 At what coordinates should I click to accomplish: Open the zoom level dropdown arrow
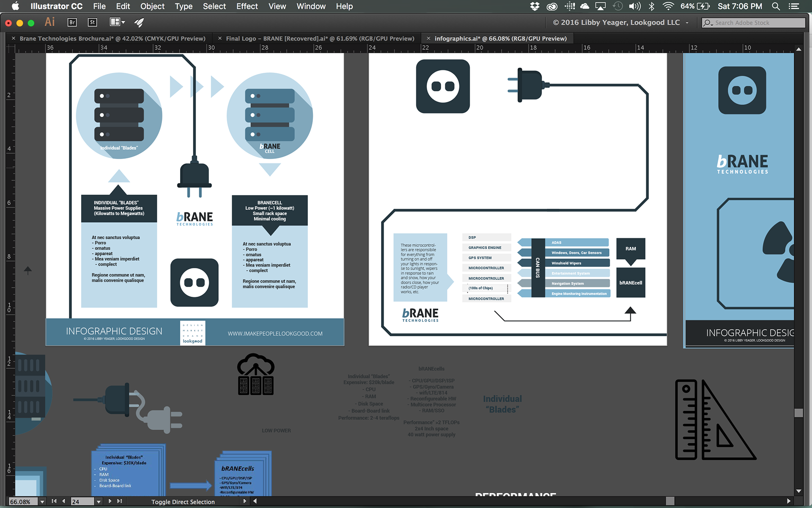pyautogui.click(x=42, y=502)
